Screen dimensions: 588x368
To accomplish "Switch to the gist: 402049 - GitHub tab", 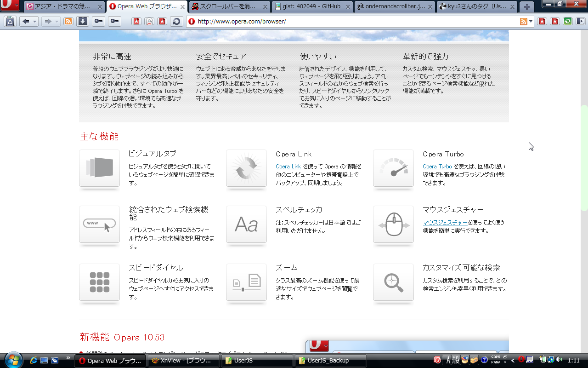I will [x=313, y=6].
